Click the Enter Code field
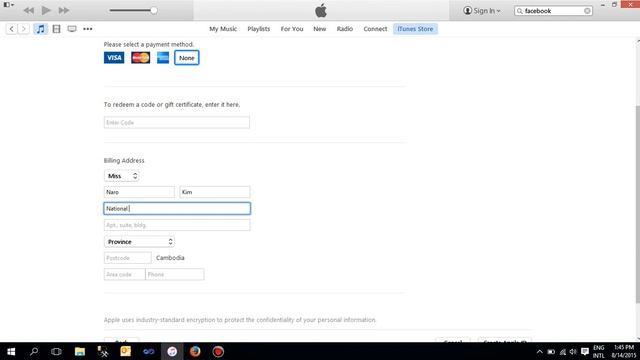This screenshot has width=640, height=360. pyautogui.click(x=177, y=122)
